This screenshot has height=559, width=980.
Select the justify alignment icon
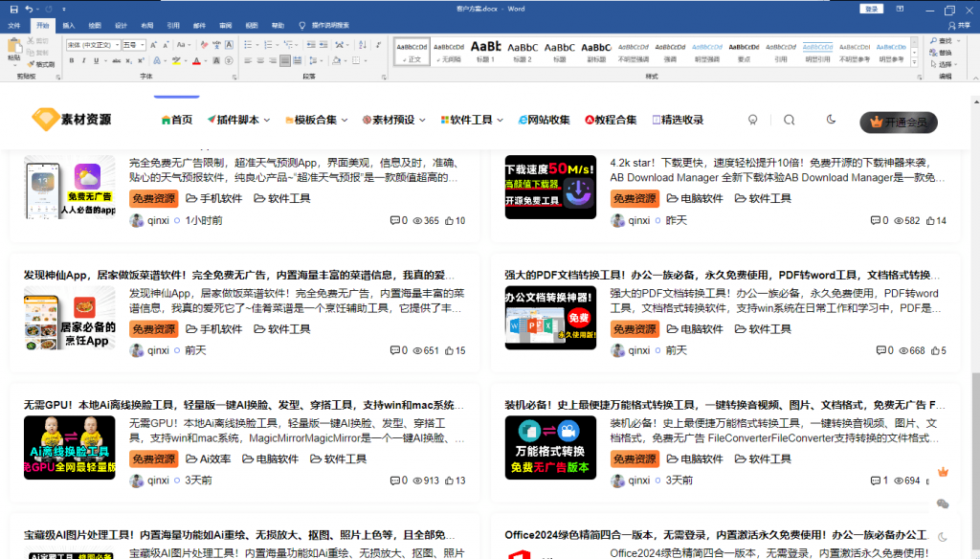(284, 61)
